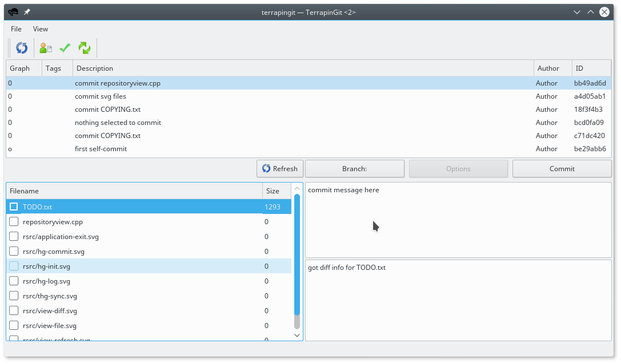Check the rsrc/hg-commit.svg checkbox

point(14,251)
